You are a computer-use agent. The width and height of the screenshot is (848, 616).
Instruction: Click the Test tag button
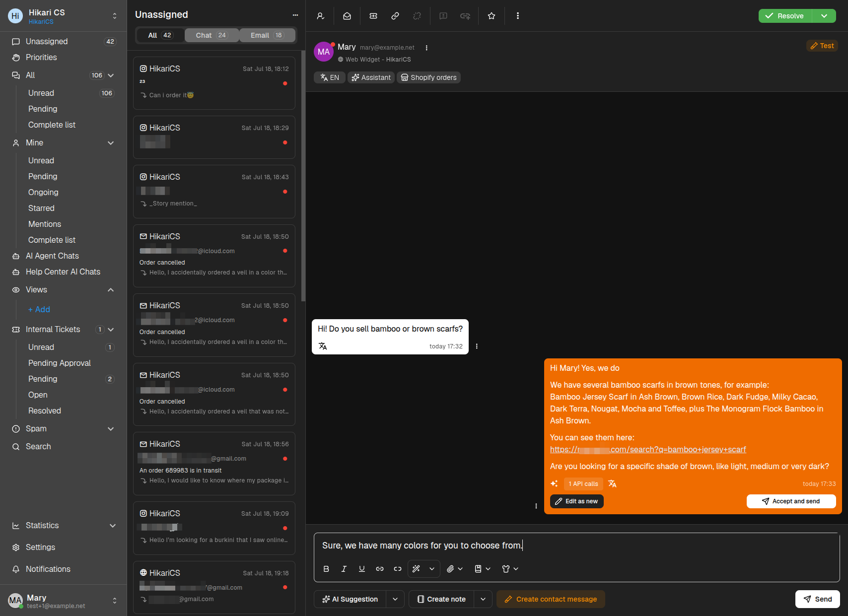(x=822, y=46)
